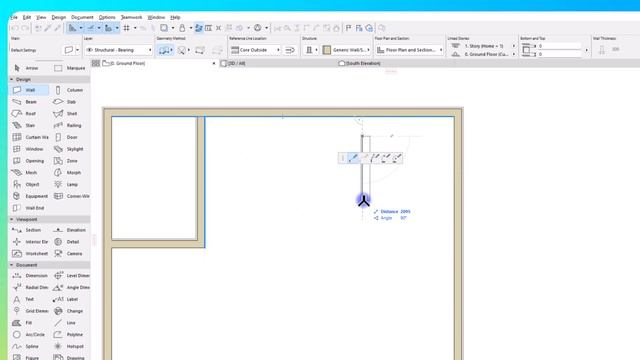The width and height of the screenshot is (640, 360).
Task: Open the Core Outside reference line dropdown
Action: [x=256, y=50]
